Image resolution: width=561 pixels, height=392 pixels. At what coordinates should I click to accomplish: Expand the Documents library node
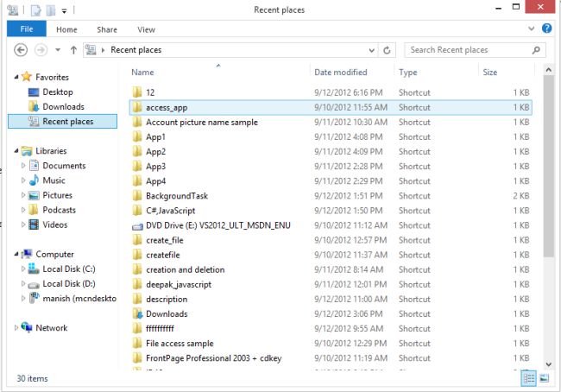tap(23, 166)
